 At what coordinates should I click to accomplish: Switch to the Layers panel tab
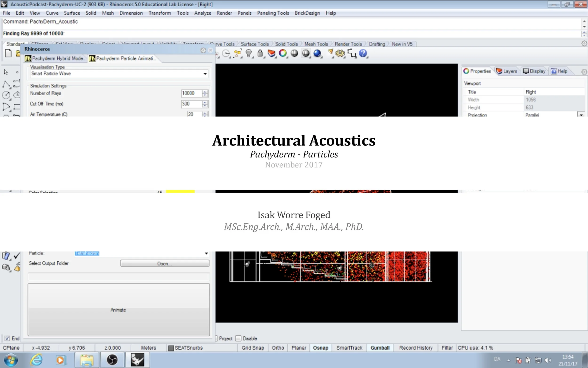click(507, 71)
